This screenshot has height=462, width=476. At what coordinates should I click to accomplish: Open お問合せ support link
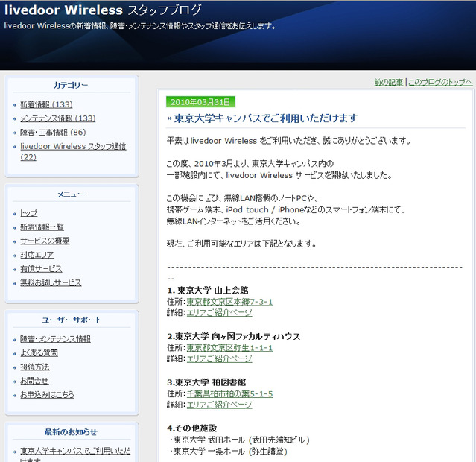coord(34,381)
